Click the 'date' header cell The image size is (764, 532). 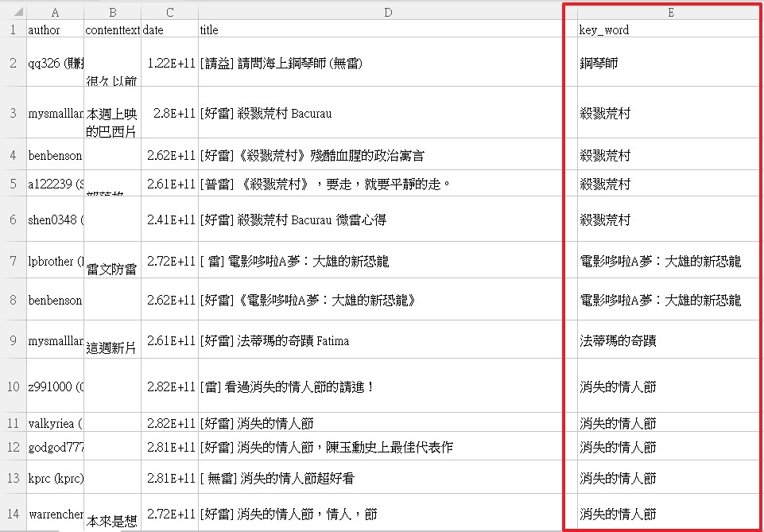pos(170,29)
